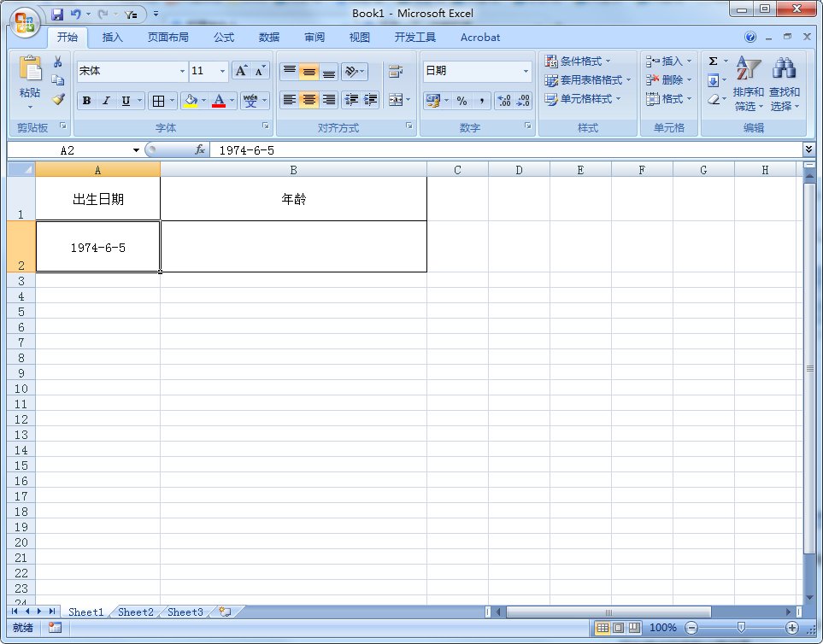This screenshot has height=644, width=823.
Task: Click the Percent Style icon
Action: [461, 101]
